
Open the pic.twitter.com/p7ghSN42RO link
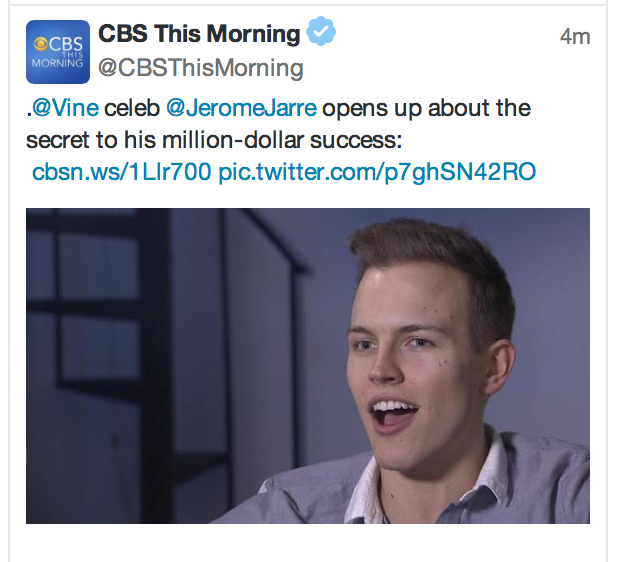[x=377, y=172]
